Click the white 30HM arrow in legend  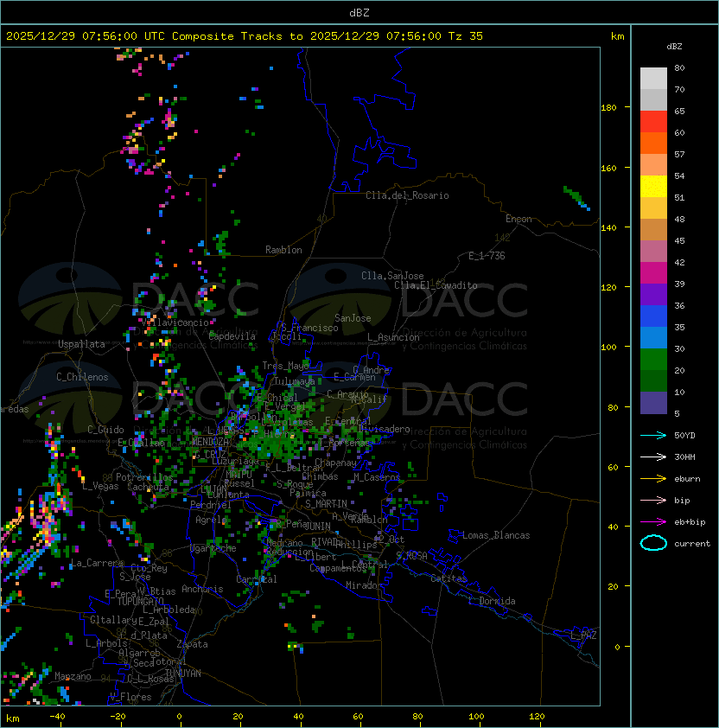pyautogui.click(x=653, y=457)
